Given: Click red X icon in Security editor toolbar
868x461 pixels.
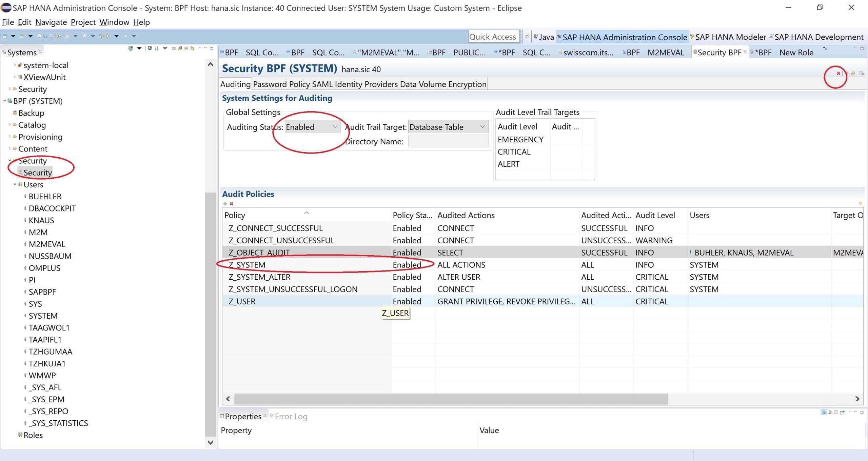Looking at the screenshot, I should pos(838,73).
